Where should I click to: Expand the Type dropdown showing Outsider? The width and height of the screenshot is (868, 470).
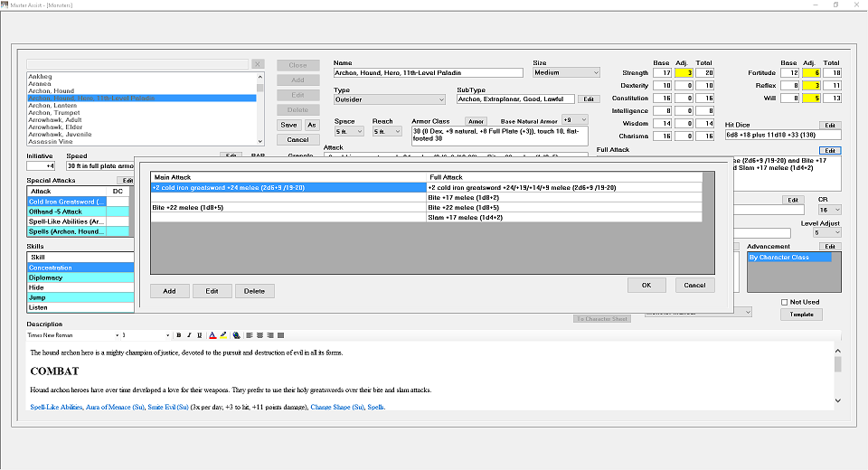[390, 99]
